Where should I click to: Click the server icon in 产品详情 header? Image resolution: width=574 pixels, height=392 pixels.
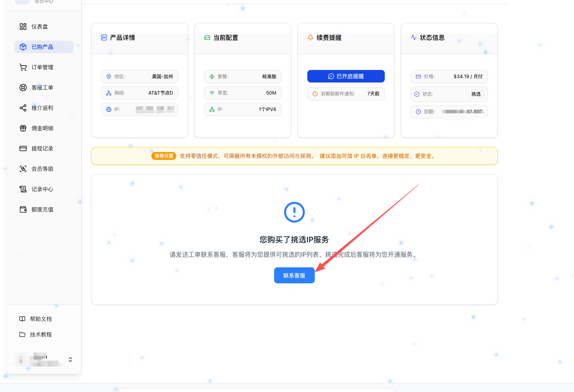[x=104, y=38]
